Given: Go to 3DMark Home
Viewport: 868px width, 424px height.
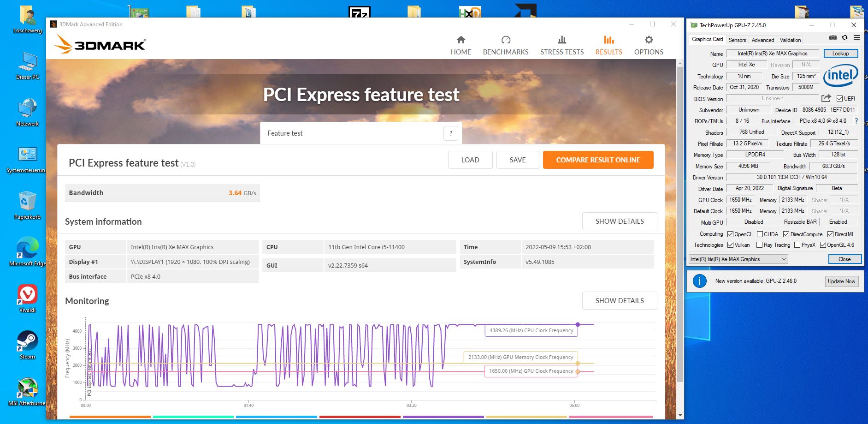Looking at the screenshot, I should (x=461, y=45).
